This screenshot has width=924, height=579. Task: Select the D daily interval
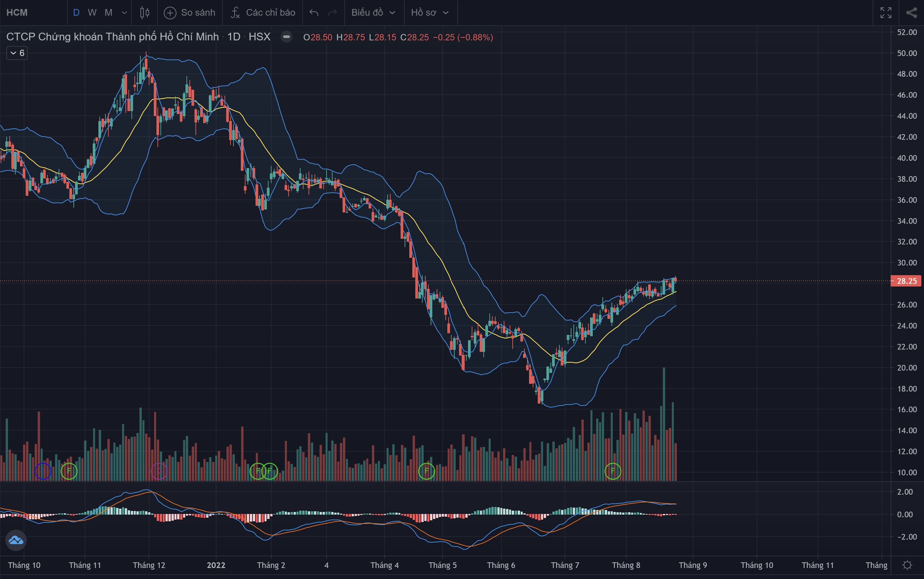(x=76, y=13)
